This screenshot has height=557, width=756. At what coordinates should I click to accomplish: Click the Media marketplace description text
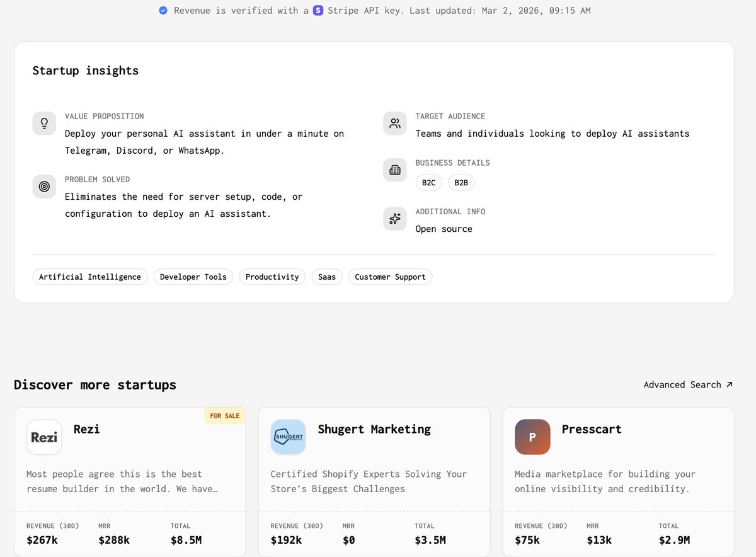pyautogui.click(x=605, y=481)
